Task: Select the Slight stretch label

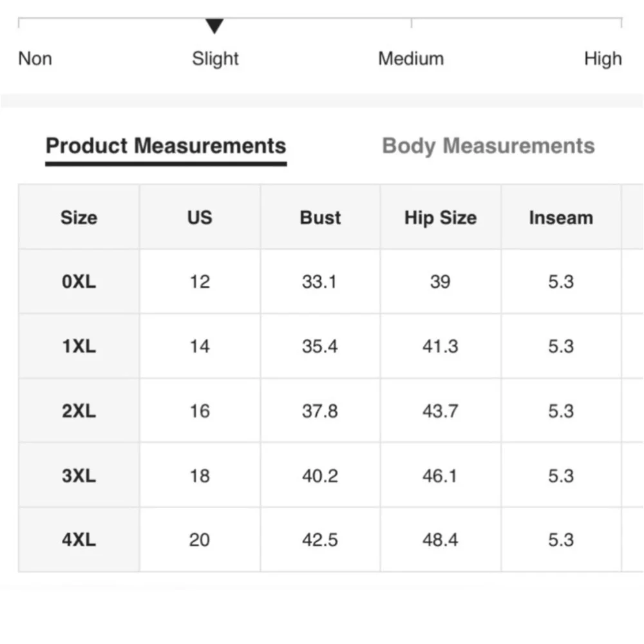Action: click(x=215, y=59)
